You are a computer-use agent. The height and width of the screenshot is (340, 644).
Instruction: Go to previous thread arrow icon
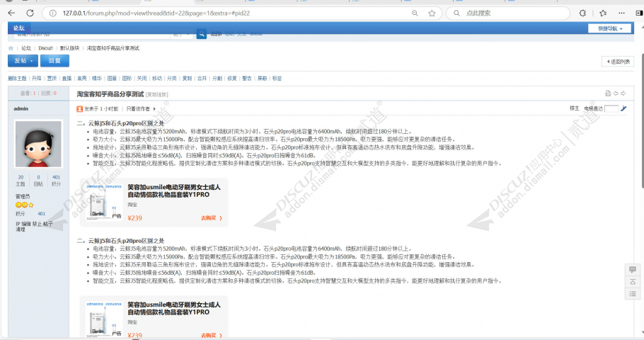(x=616, y=93)
